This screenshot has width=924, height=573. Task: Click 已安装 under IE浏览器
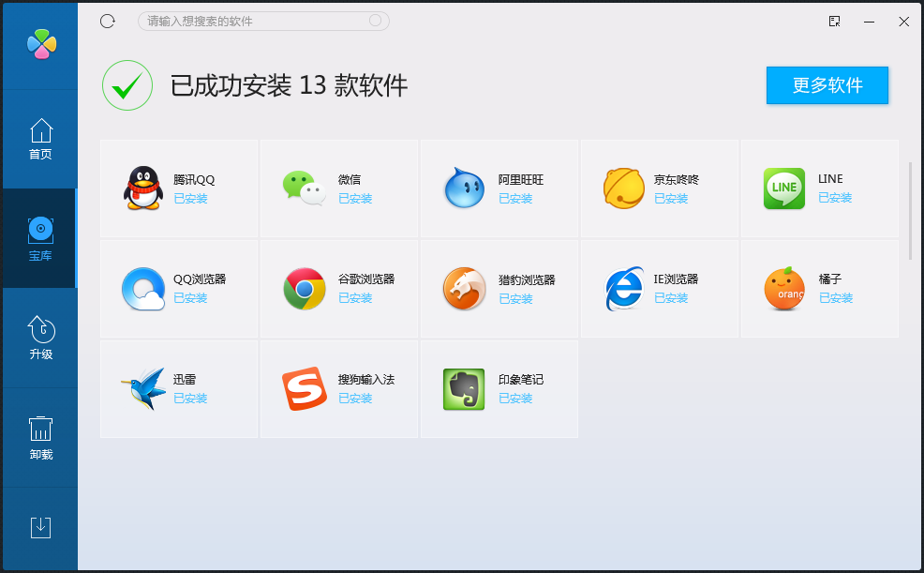click(671, 298)
